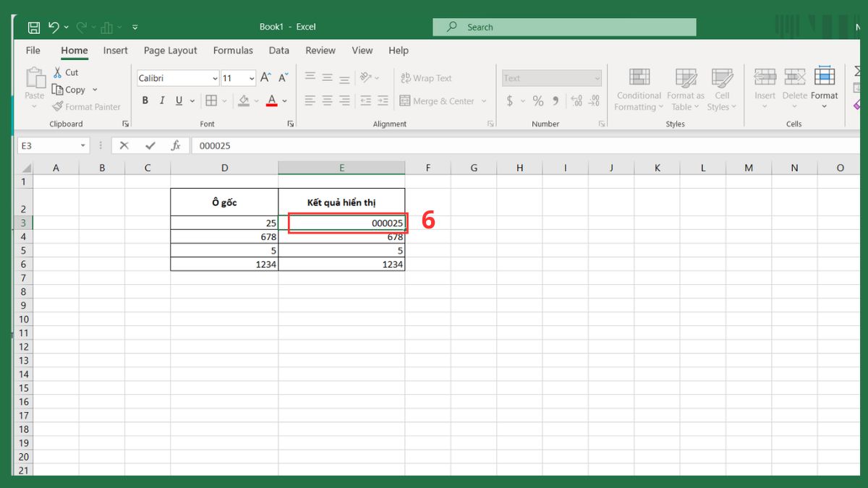Viewport: 868px width, 488px height.
Task: Open the Name Box dropdown arrow
Action: (x=82, y=146)
